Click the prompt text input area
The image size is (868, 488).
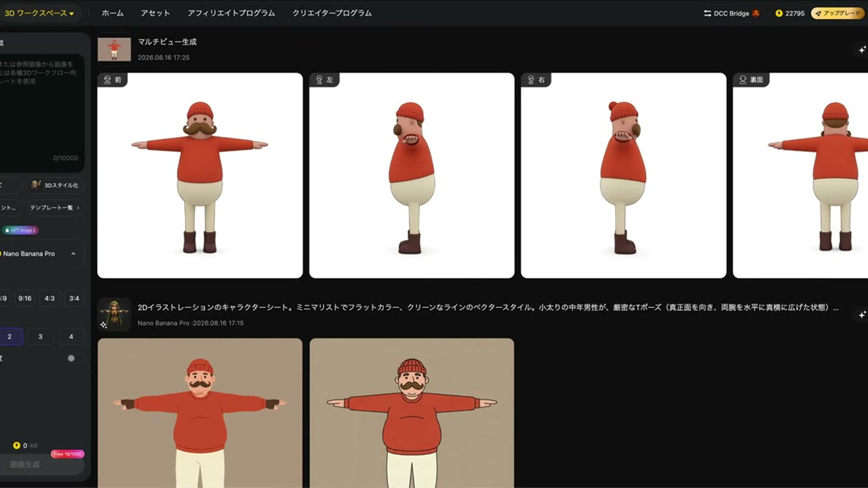[42, 112]
